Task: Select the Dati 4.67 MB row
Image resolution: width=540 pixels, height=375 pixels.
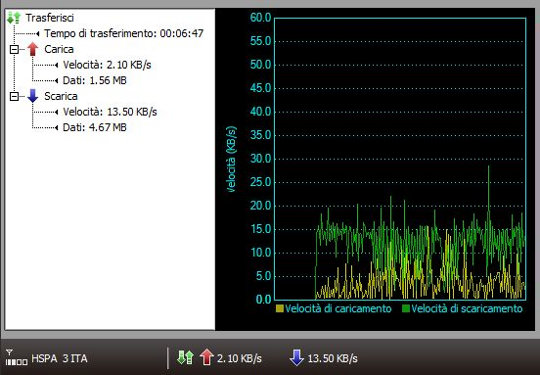Action: coord(95,127)
